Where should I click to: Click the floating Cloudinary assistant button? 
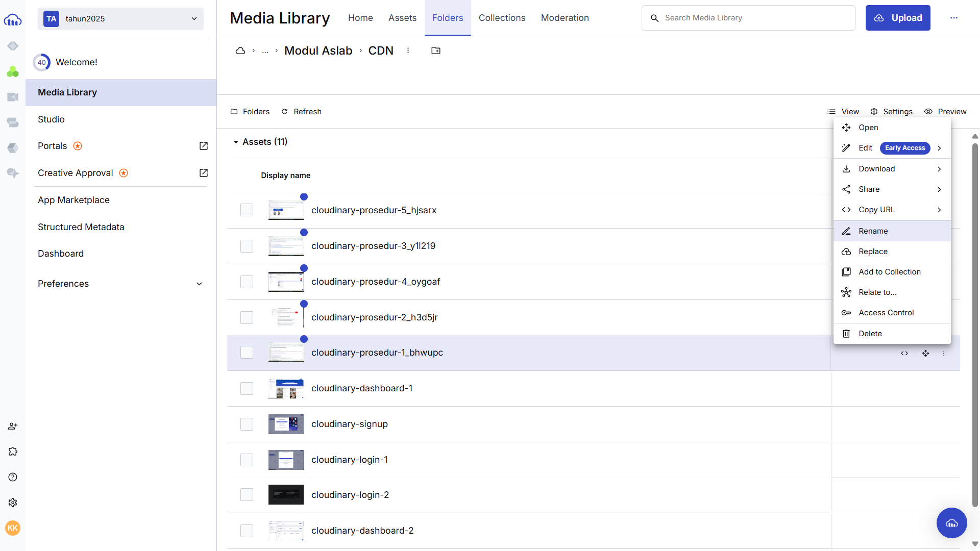[x=951, y=523]
